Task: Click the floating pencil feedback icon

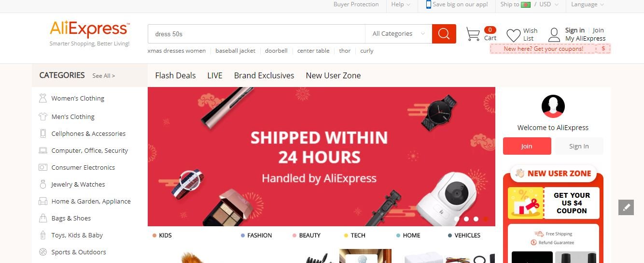Action: [x=626, y=207]
